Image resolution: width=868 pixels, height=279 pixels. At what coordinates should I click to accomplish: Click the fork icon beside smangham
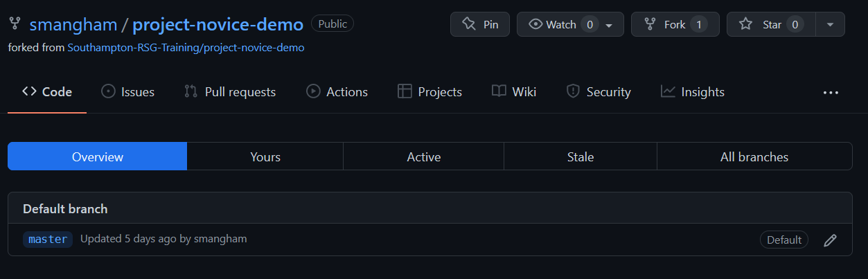coord(15,24)
